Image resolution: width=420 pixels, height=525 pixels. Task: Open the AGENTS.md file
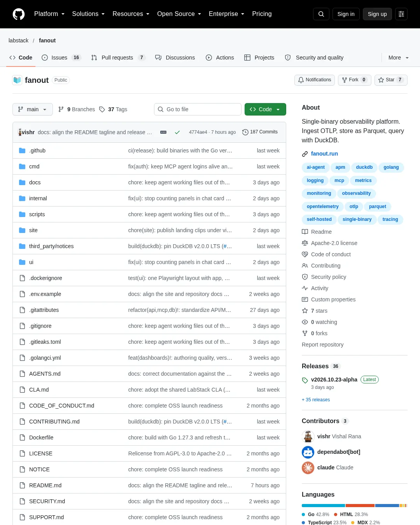(x=45, y=374)
